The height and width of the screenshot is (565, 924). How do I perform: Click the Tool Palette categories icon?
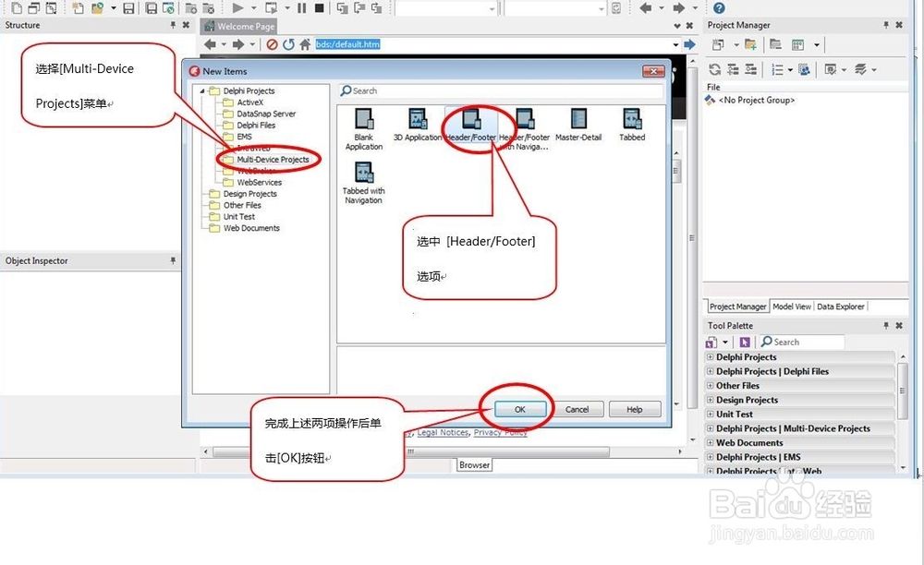(x=711, y=342)
